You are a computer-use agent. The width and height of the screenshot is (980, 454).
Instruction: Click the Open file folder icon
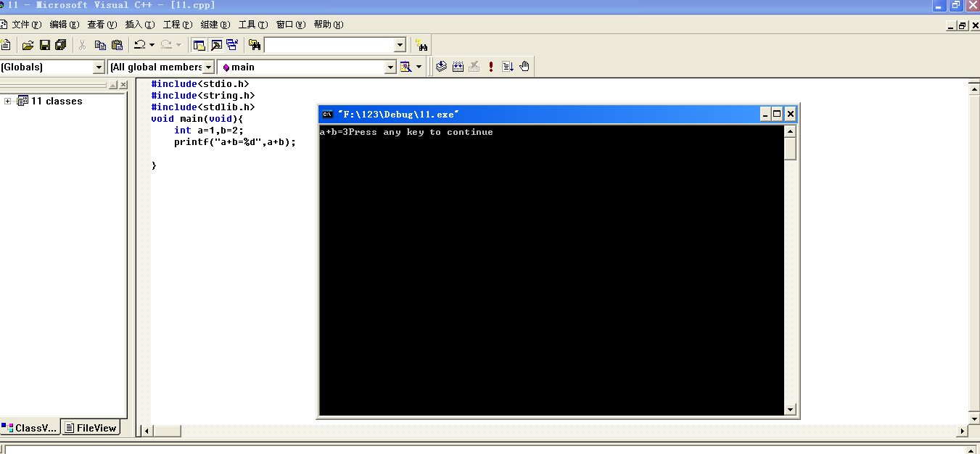[28, 45]
